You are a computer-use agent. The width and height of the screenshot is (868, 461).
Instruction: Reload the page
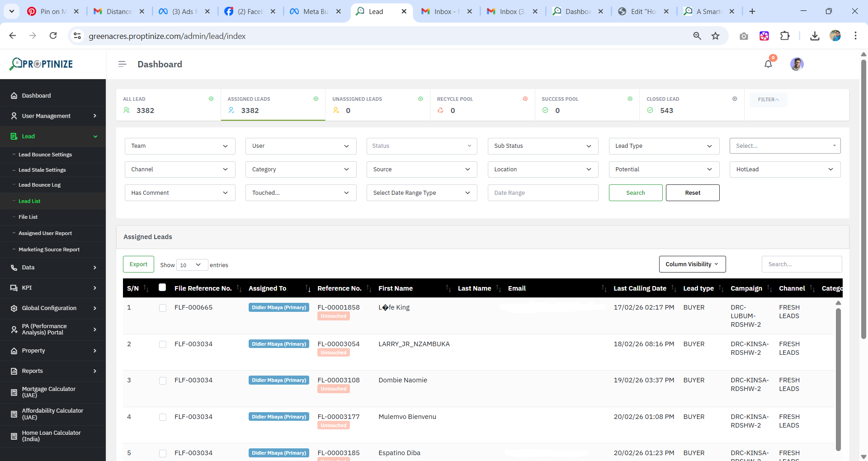coord(53,36)
